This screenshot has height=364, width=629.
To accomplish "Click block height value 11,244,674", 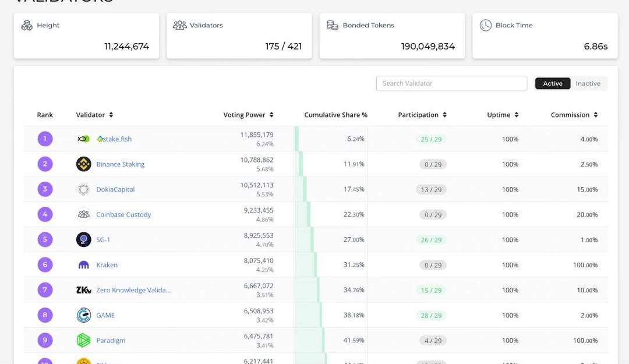I will point(127,47).
